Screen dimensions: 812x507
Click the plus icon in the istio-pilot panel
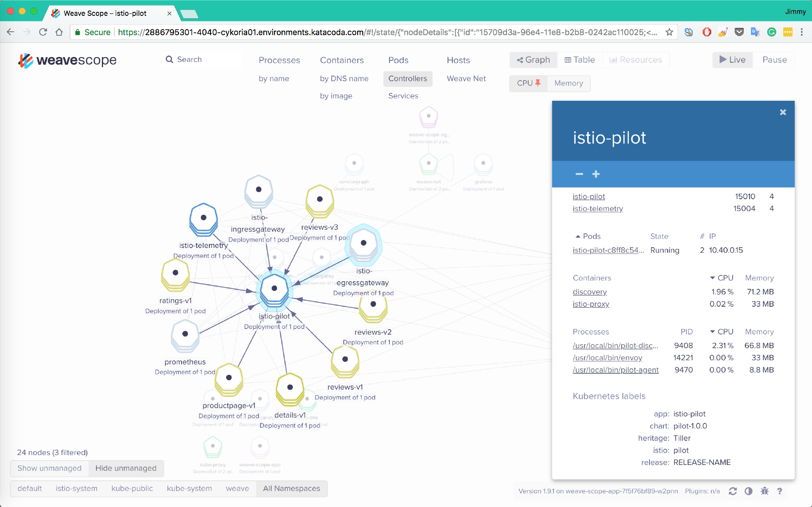tap(596, 174)
